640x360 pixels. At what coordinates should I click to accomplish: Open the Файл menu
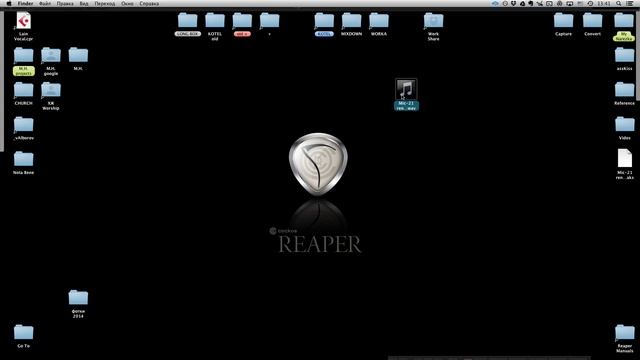click(45, 4)
